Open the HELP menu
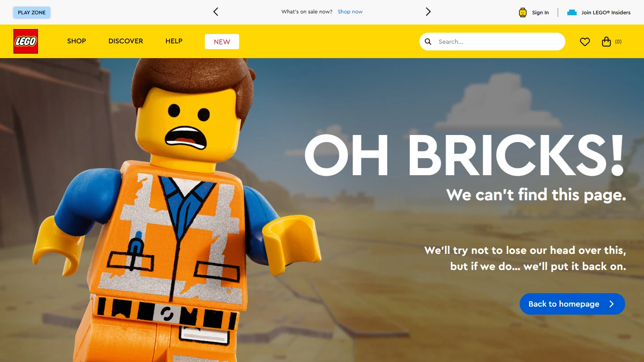The image size is (644, 362). pyautogui.click(x=174, y=41)
